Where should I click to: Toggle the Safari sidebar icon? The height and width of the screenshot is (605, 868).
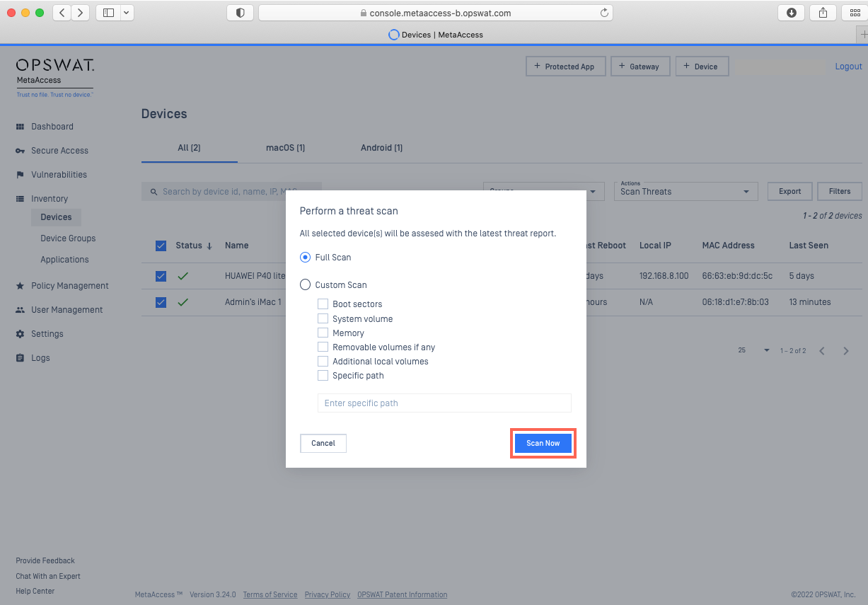pyautogui.click(x=108, y=13)
